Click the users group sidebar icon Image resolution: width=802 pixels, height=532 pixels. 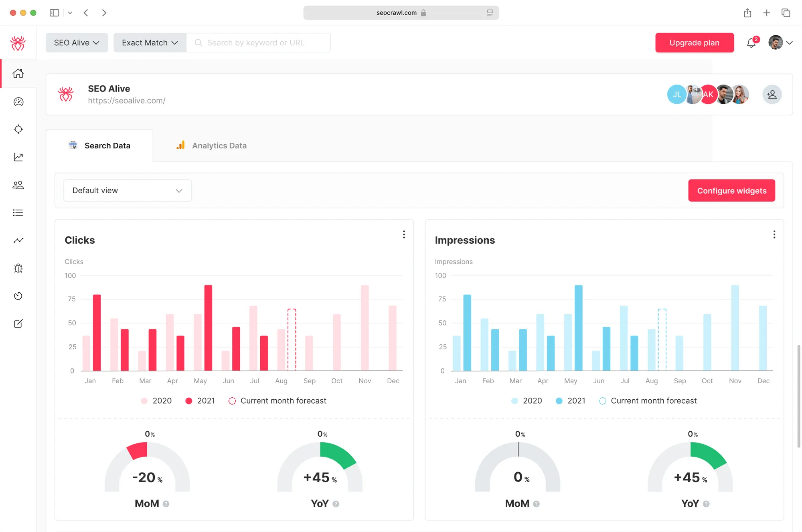[18, 185]
